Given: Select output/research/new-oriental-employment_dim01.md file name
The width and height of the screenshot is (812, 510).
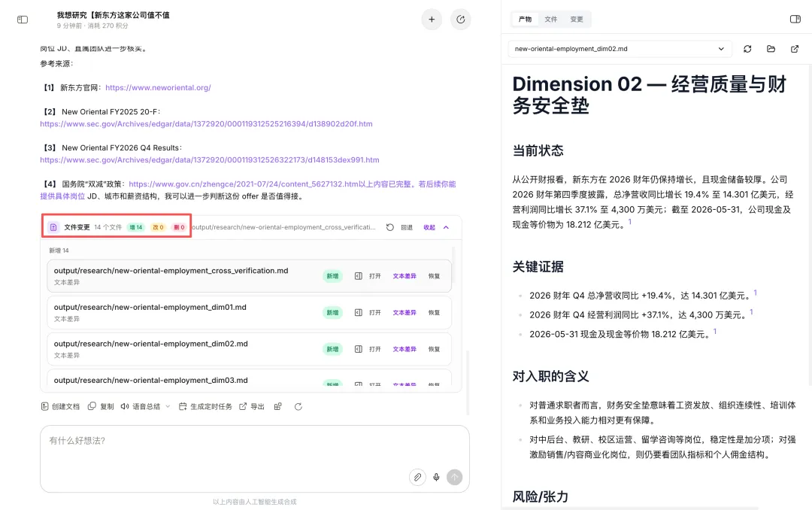Looking at the screenshot, I should tap(150, 307).
